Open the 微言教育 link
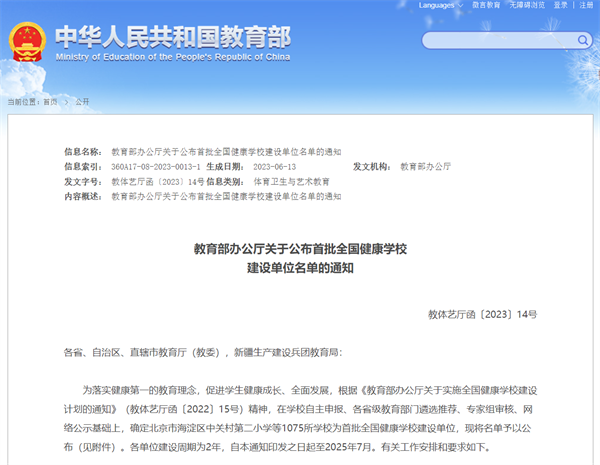This screenshot has width=600, height=465. coord(486,5)
